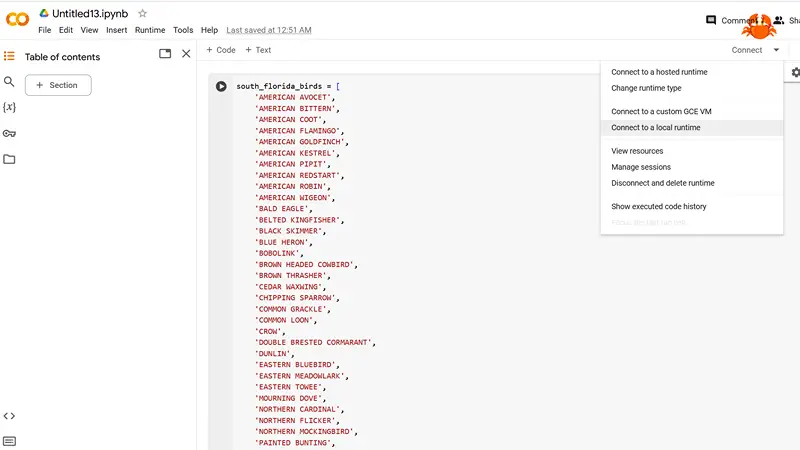Click the 'PAINTED BUNTING' code line
Viewport: 800px width, 450px height.
coord(295,443)
